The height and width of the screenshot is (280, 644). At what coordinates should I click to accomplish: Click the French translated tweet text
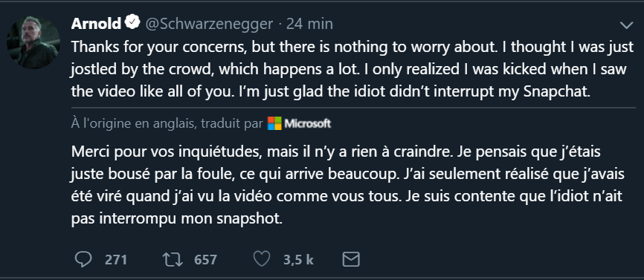click(348, 186)
